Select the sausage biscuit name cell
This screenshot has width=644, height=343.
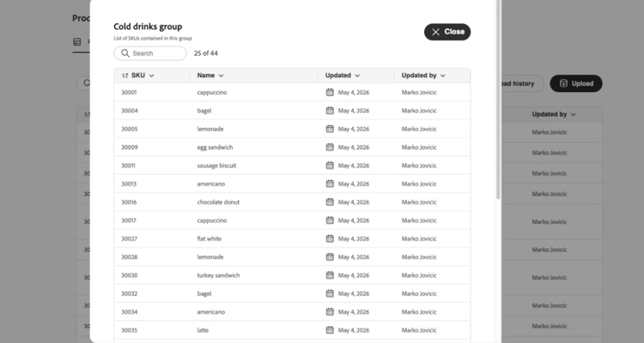coord(216,166)
